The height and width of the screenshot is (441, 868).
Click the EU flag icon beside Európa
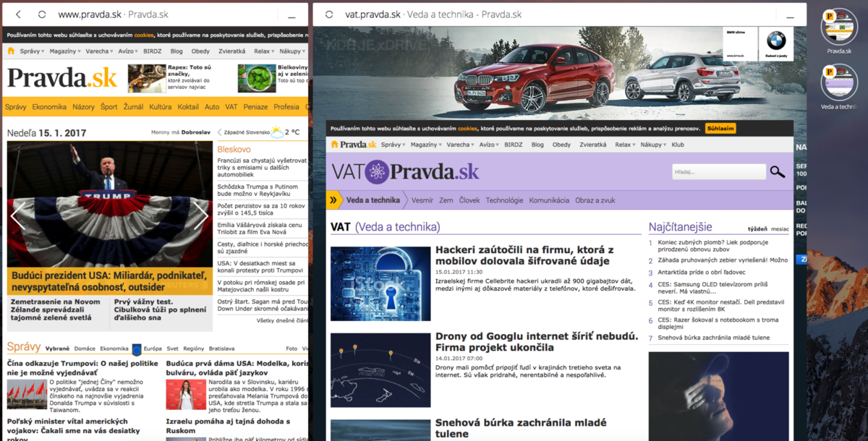(137, 348)
